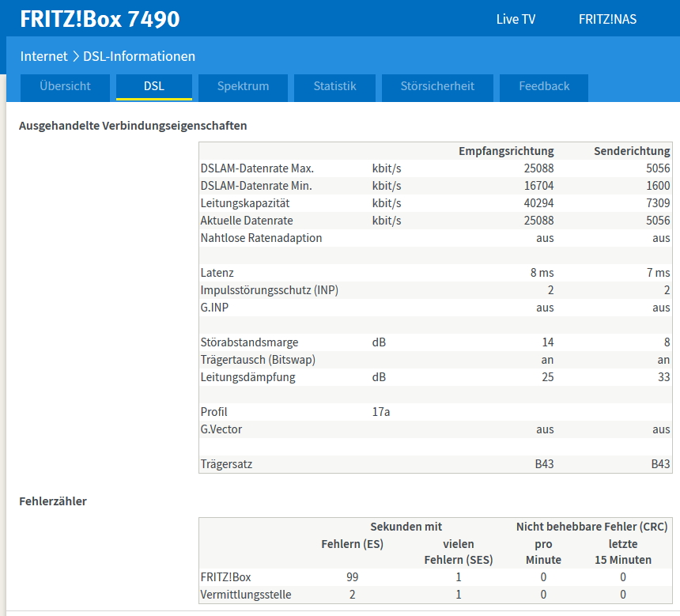Click the Live TV link
Viewport: 680px width, 616px height.
516,19
